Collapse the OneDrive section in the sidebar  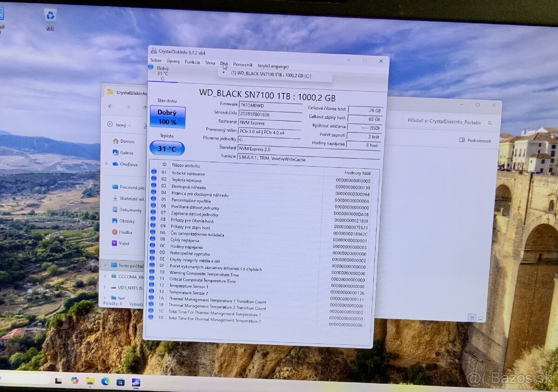(106, 164)
